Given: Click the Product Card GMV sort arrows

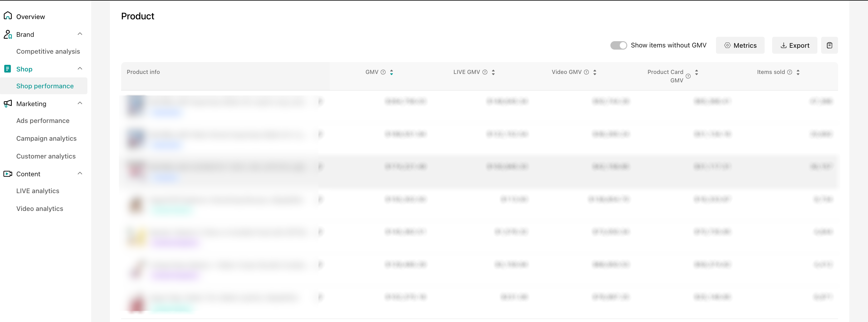Looking at the screenshot, I should [697, 72].
